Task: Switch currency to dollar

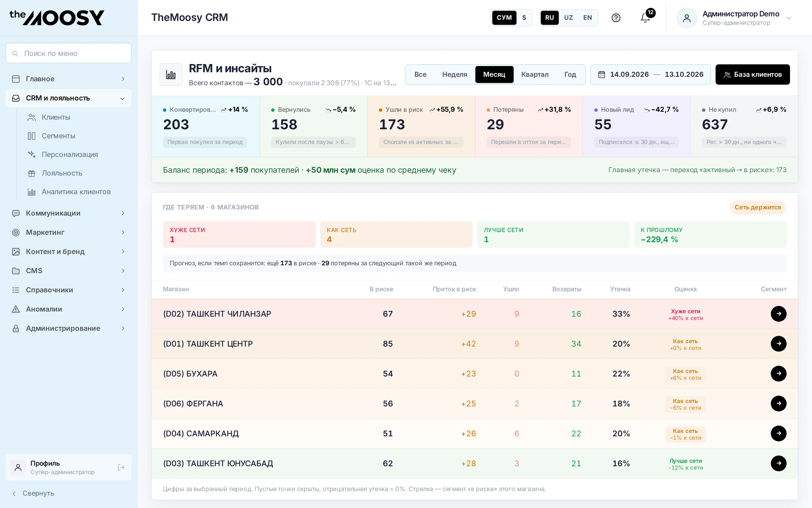Action: 524,18
